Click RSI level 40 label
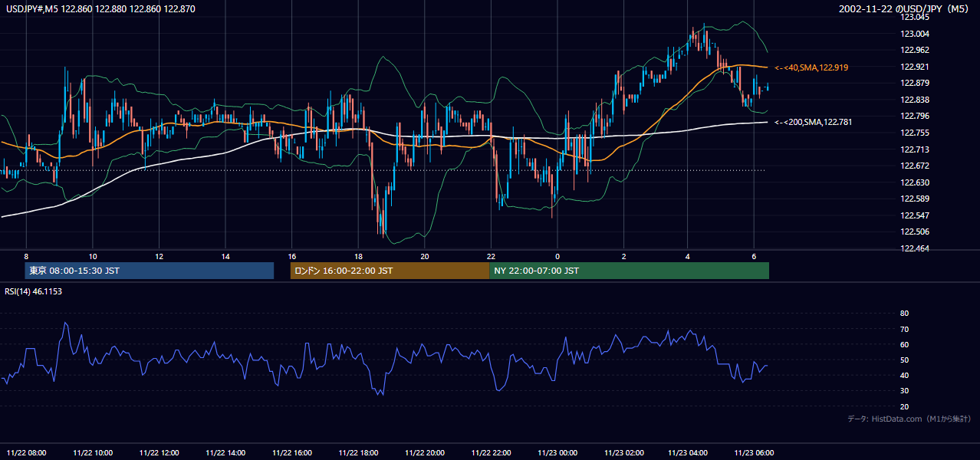Viewport: 980px width, 460px height. pos(904,375)
